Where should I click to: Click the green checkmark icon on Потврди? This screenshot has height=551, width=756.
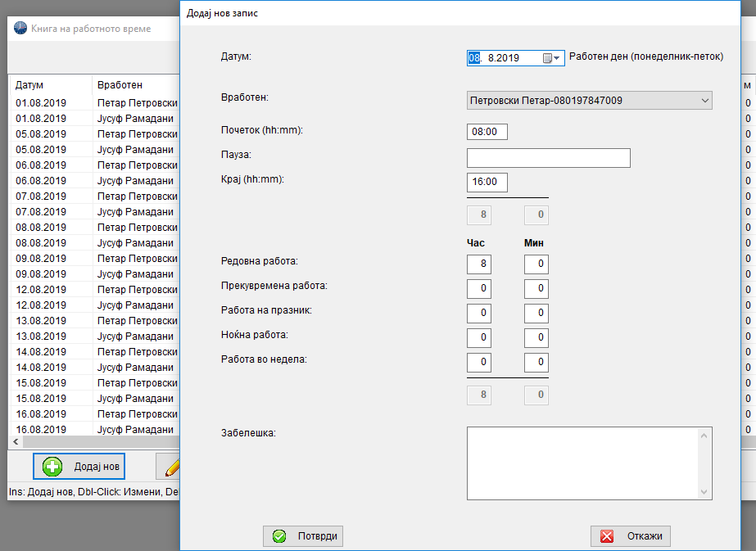coord(279,536)
